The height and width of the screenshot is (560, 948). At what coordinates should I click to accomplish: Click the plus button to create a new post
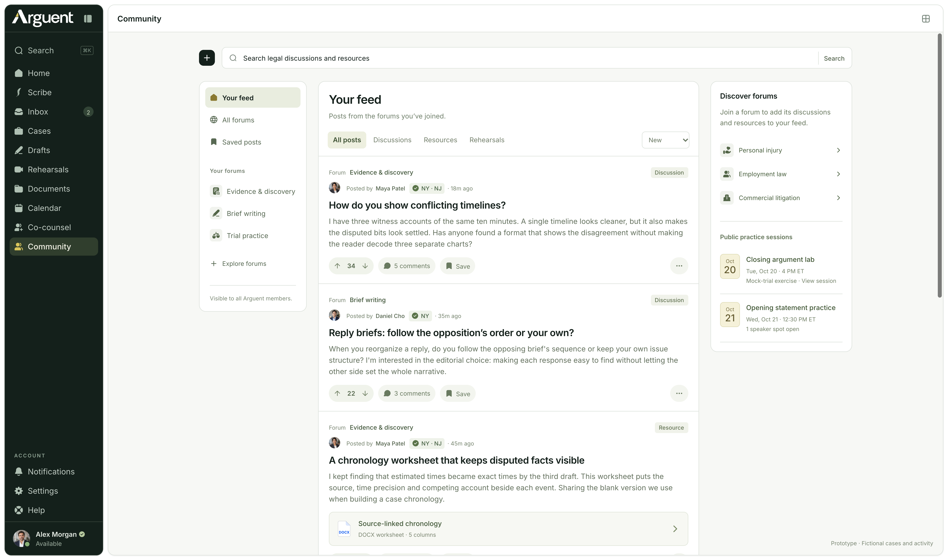point(207,58)
